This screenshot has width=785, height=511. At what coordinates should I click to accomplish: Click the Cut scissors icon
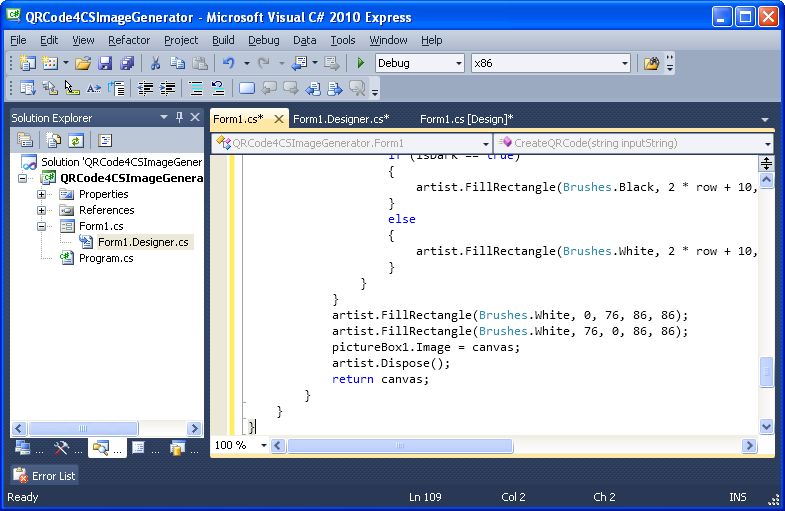click(156, 63)
